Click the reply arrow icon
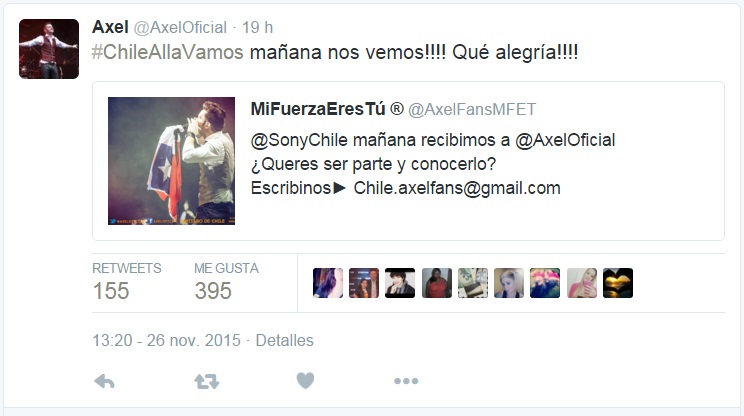Image resolution: width=744 pixels, height=416 pixels. click(x=104, y=381)
